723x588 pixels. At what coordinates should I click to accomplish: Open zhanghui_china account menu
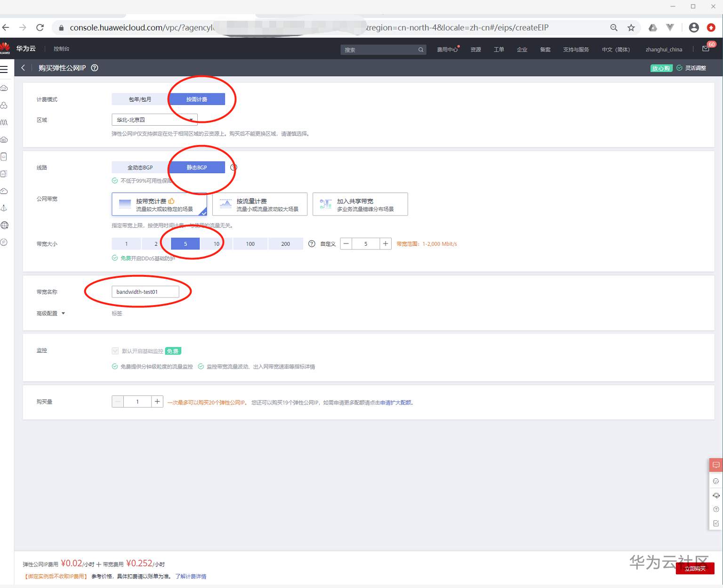pyautogui.click(x=664, y=49)
